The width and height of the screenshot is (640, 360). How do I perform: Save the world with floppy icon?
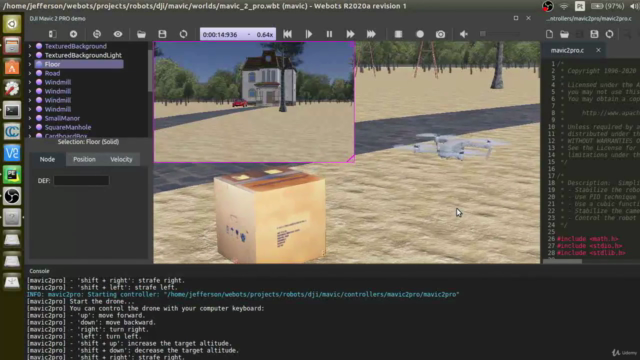tap(162, 34)
